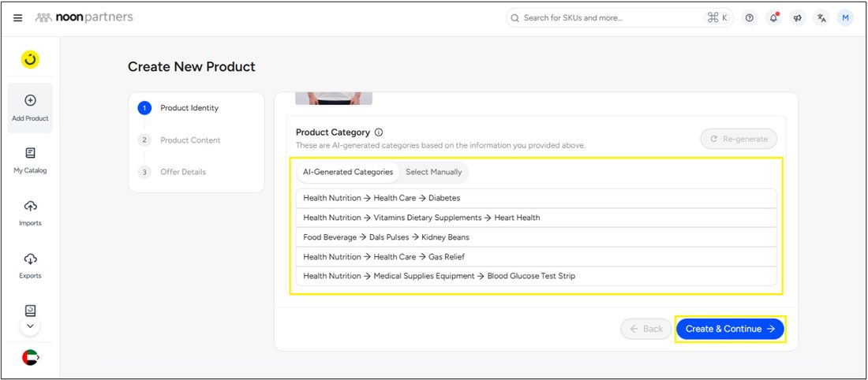Switch to Select Manually tab
The image size is (868, 380).
point(433,172)
